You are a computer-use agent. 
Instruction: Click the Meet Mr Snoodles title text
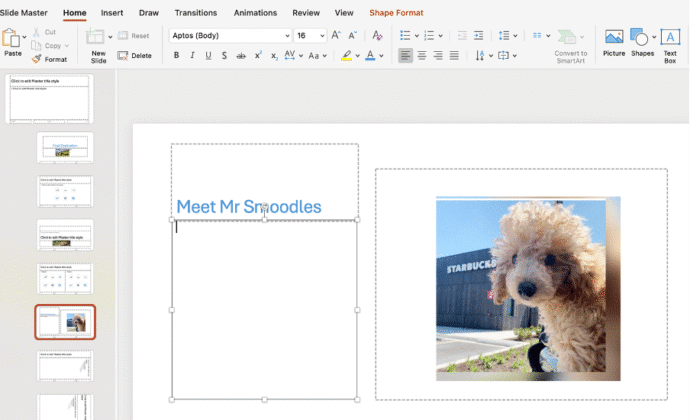249,207
